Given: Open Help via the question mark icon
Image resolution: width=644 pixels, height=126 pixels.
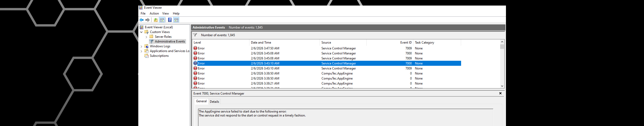Looking at the screenshot, I should (170, 20).
